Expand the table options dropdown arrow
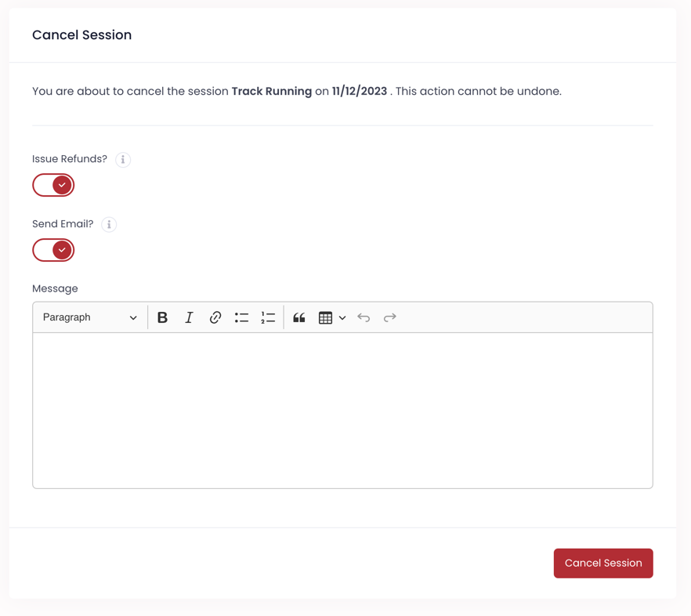 point(342,318)
